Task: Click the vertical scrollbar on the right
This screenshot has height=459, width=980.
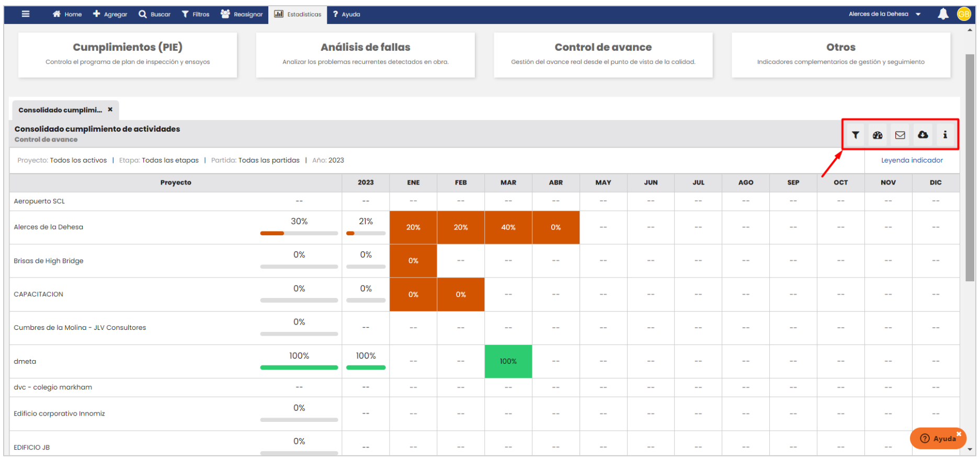Action: point(970,167)
